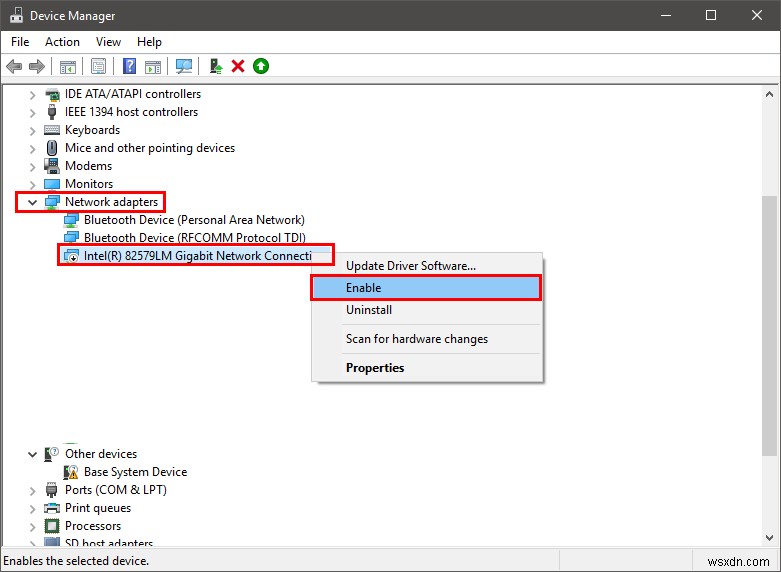Click the vertical scrollbar thumb
Viewport: 781px width, 572px height.
tap(769, 325)
